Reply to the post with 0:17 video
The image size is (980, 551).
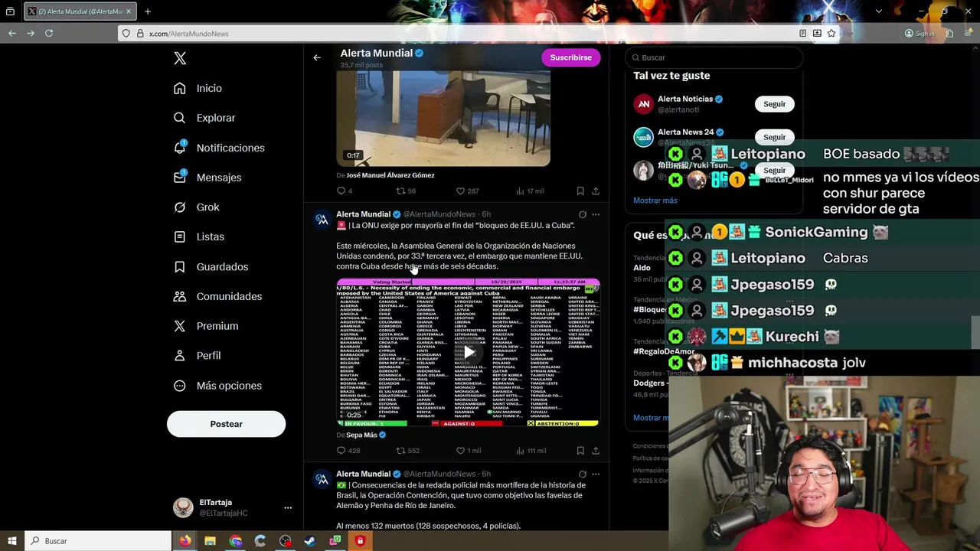[341, 191]
